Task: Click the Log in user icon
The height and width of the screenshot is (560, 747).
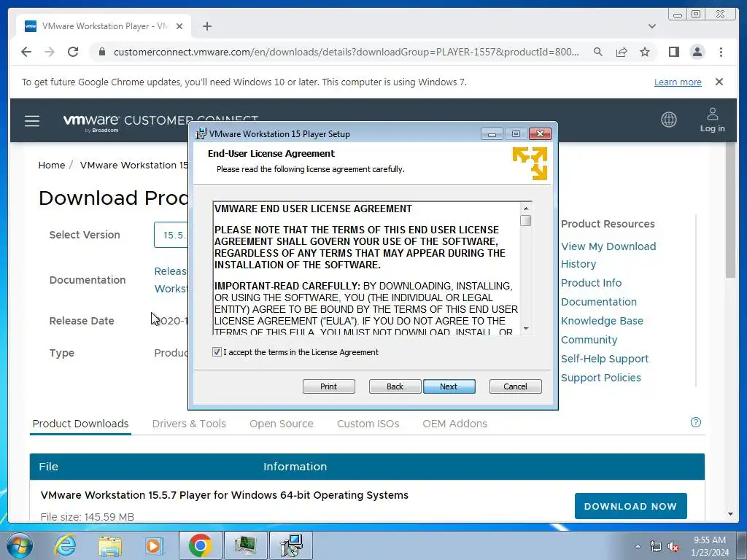Action: pos(712,120)
